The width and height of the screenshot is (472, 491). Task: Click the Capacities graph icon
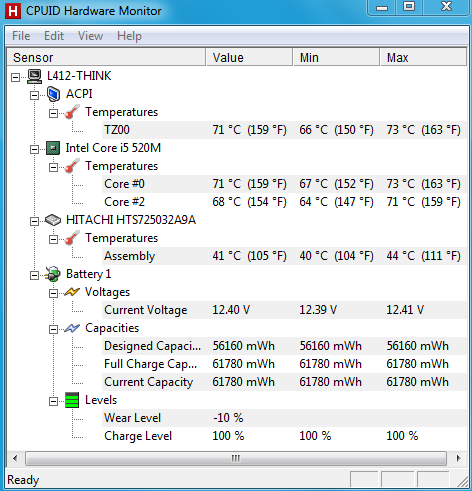(x=72, y=328)
